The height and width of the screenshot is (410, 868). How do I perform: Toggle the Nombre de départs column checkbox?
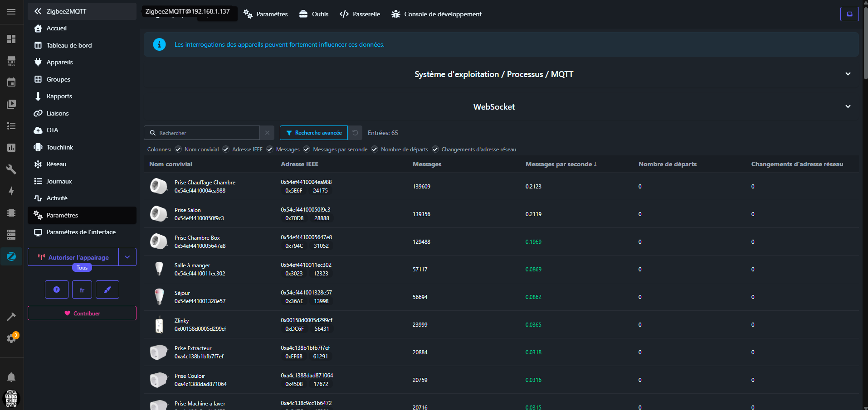tap(375, 150)
